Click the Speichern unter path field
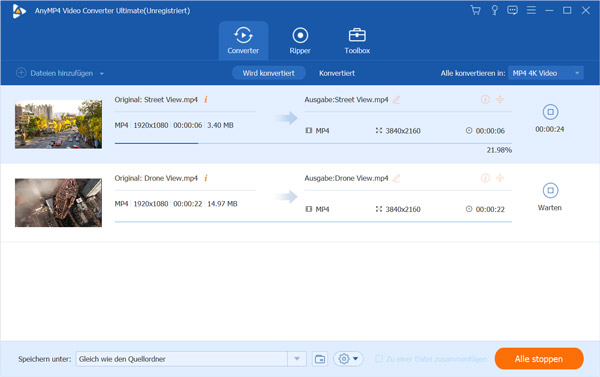The height and width of the screenshot is (377, 600). tap(182, 359)
